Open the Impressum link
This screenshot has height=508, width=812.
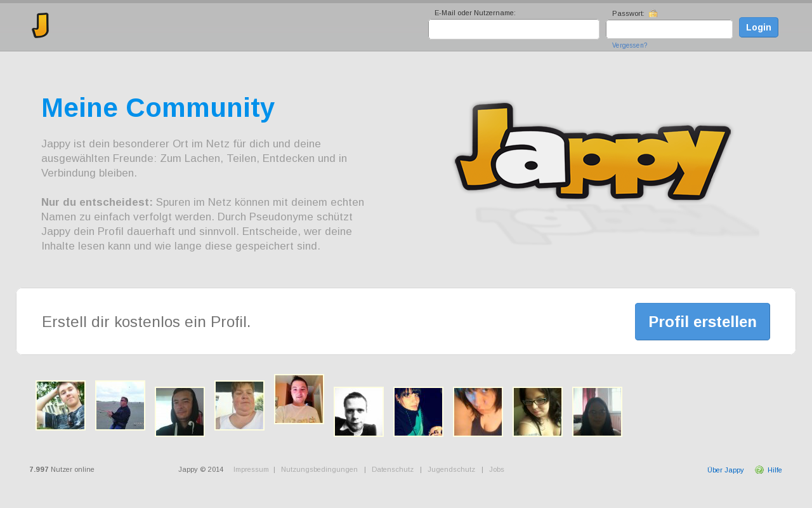click(251, 469)
